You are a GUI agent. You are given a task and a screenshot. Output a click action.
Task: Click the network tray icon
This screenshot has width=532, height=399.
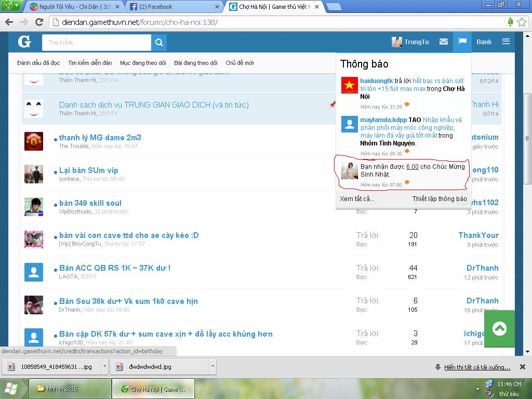pyautogui.click(x=489, y=384)
